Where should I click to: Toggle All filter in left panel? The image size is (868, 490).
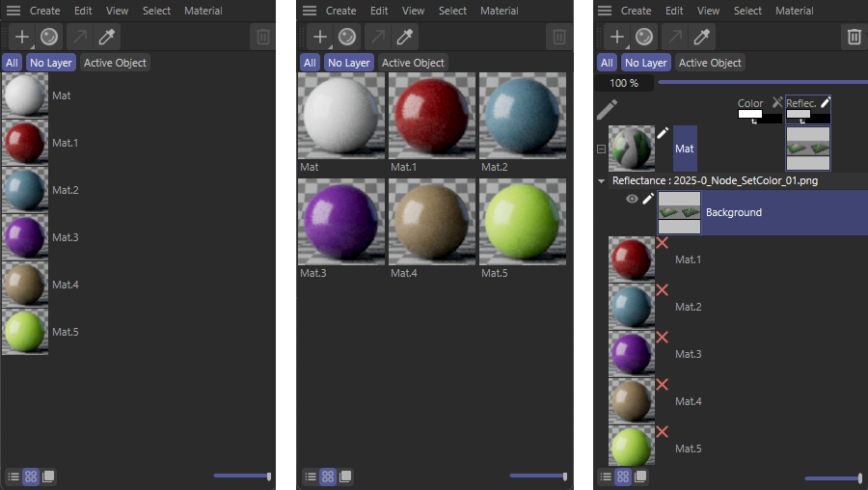(13, 63)
